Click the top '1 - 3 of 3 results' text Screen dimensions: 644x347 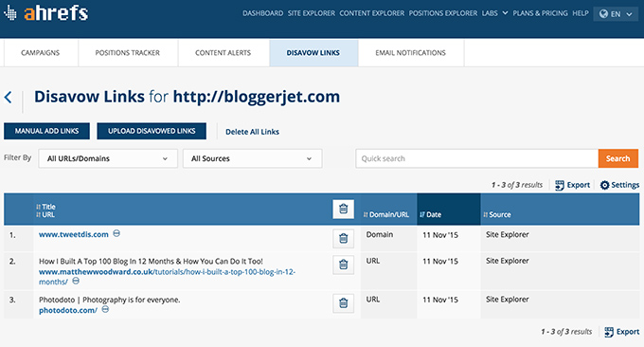517,185
